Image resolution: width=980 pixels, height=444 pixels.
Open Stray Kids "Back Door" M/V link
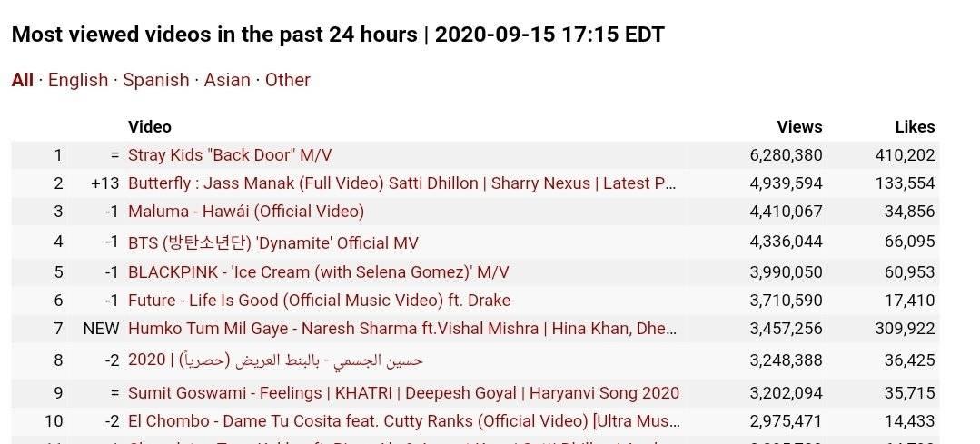[x=230, y=155]
